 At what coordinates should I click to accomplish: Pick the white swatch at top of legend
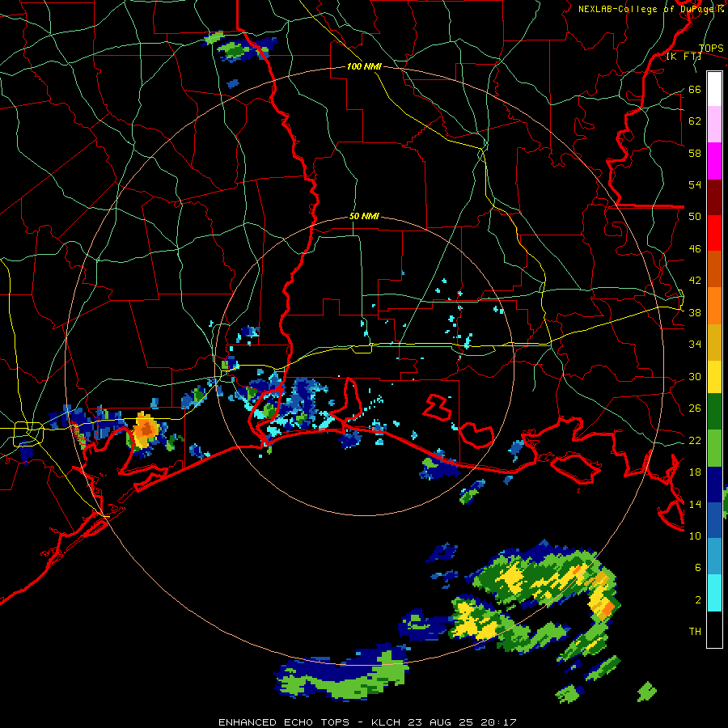714,89
